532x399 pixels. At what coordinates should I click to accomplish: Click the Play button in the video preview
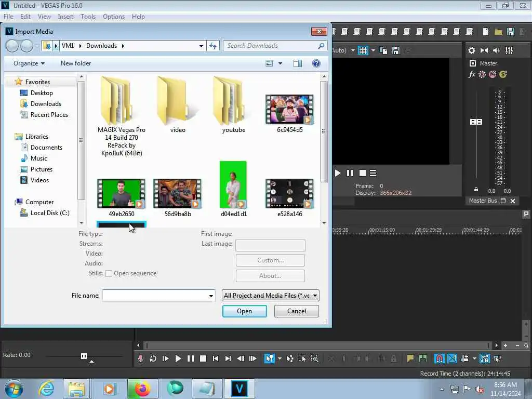338,173
